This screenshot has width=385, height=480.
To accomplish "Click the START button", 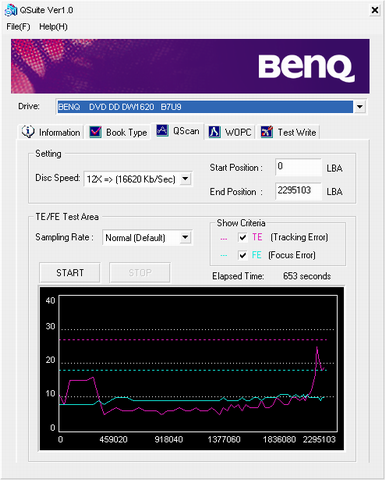I will tap(70, 273).
